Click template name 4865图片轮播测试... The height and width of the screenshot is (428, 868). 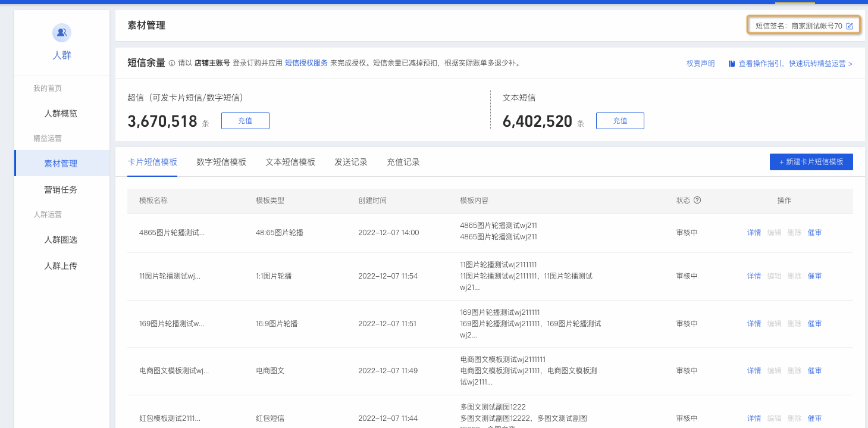point(172,233)
